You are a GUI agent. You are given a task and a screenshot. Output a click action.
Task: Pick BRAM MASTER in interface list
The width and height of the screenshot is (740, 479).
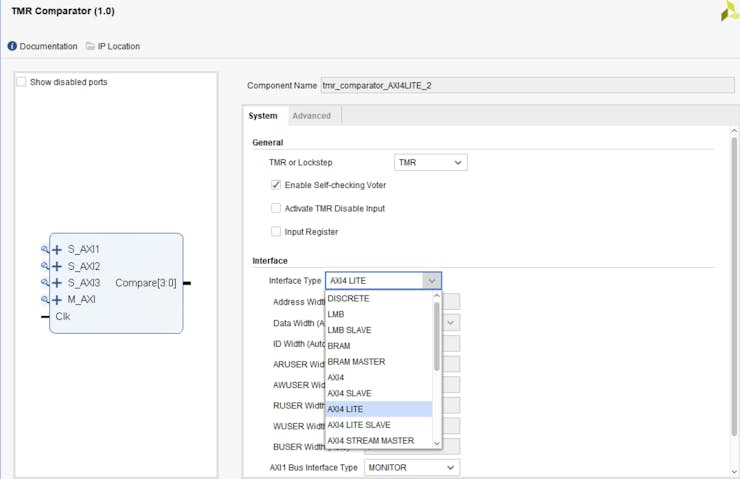tap(357, 361)
